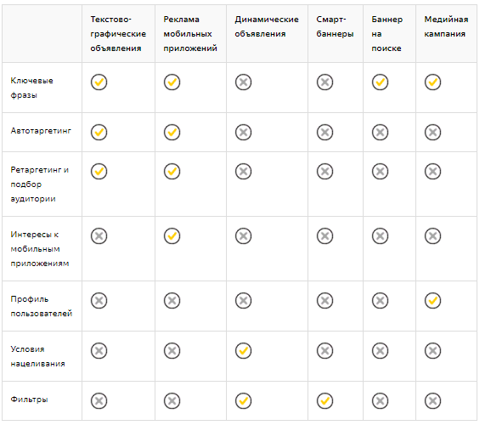Viewport: 491px width, 448px height.
Task: Click the checkmark for Ключевые фразы under Текстово-графические объявления
Action: (99, 82)
